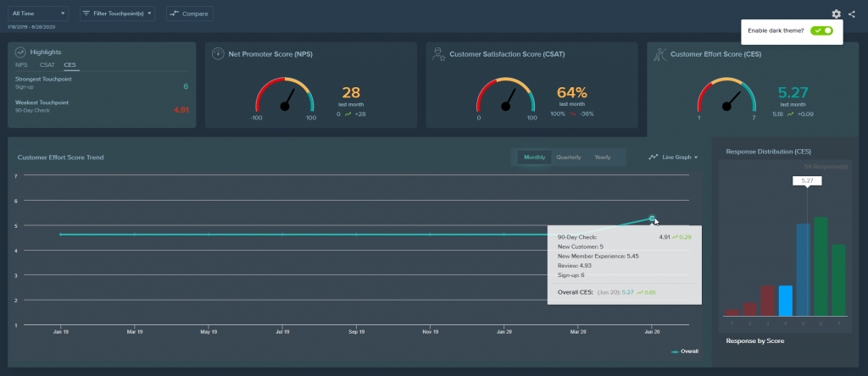Switch to CSAT highlights tab
This screenshot has height=376, width=868.
point(47,64)
